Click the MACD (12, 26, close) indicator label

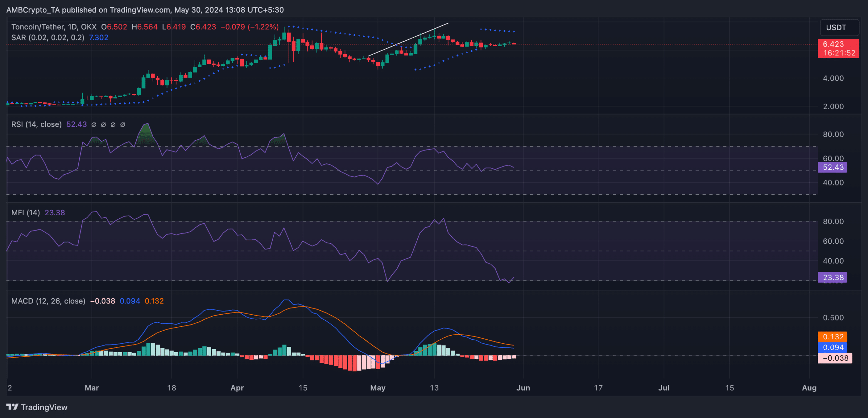pos(48,301)
